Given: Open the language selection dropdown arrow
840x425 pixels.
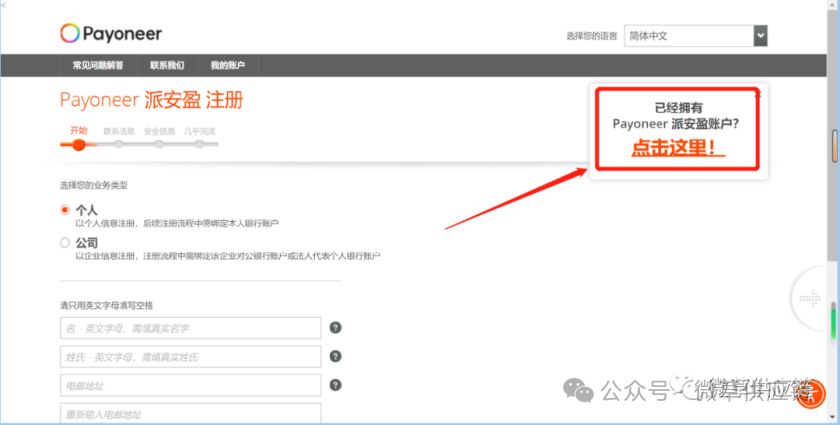Looking at the screenshot, I should 760,36.
